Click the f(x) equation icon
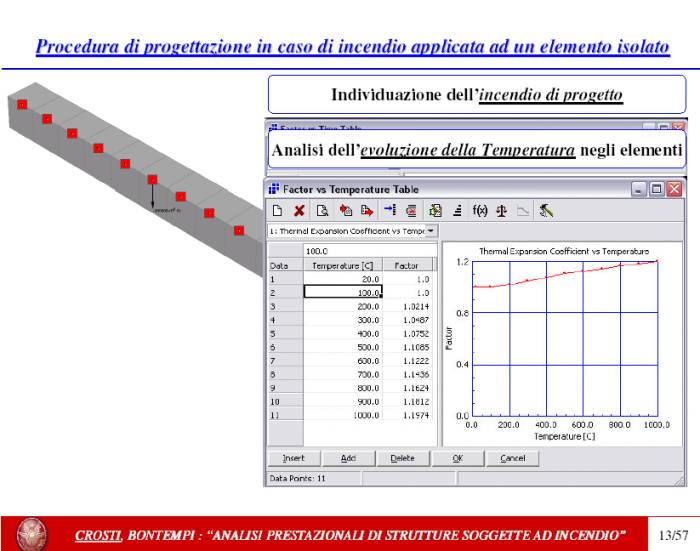700x551 pixels. pyautogui.click(x=480, y=211)
